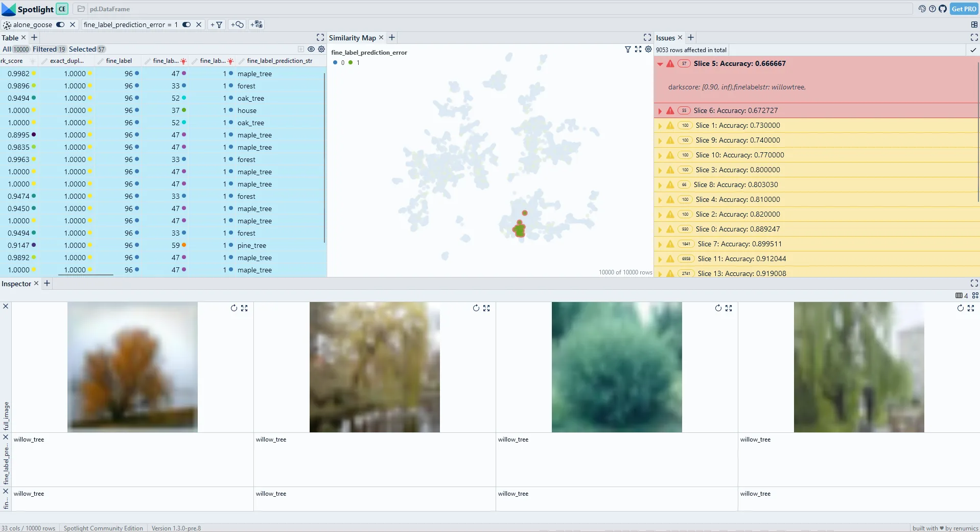This screenshot has height=532, width=980.
Task: Sort by fine_label_prediction_str column header
Action: [x=279, y=61]
